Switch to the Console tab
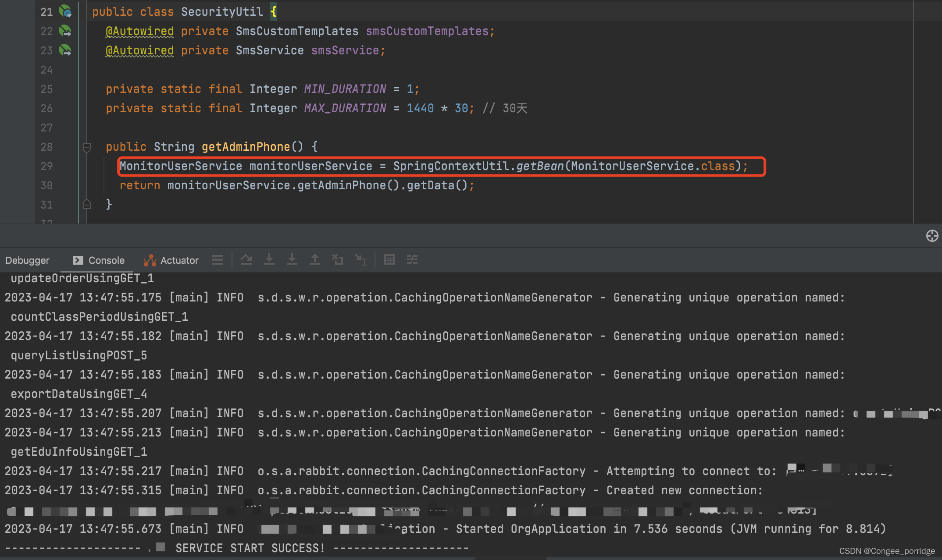 click(99, 260)
